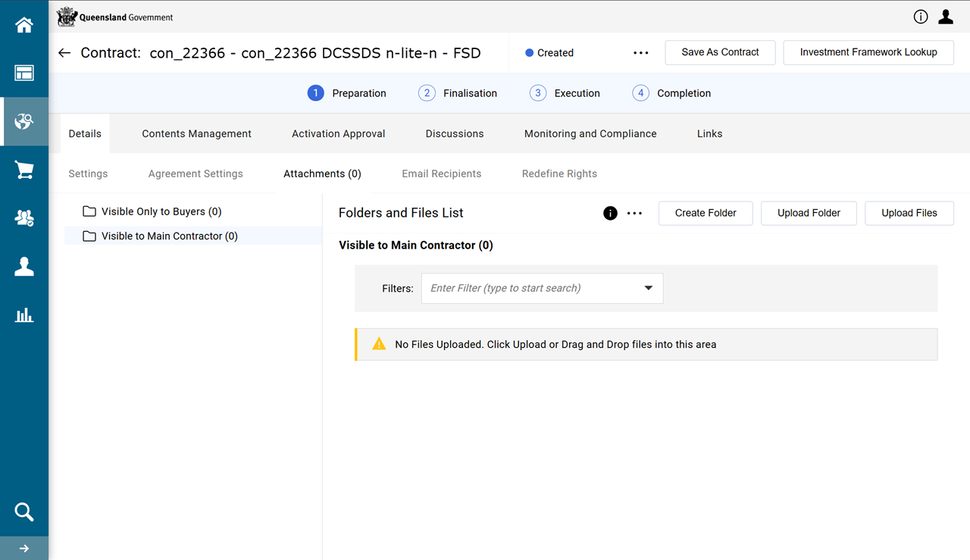970x560 pixels.
Task: Select the shopping cart sidebar icon
Action: pyautogui.click(x=24, y=170)
